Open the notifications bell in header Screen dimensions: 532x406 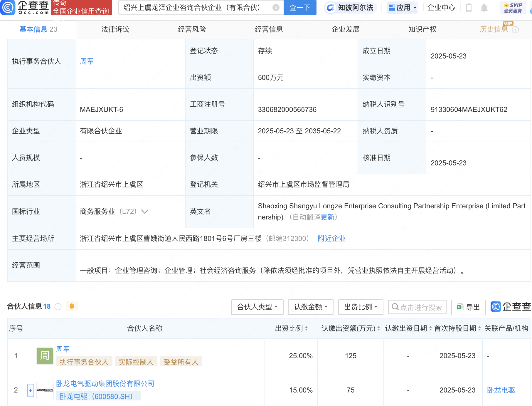point(484,8)
